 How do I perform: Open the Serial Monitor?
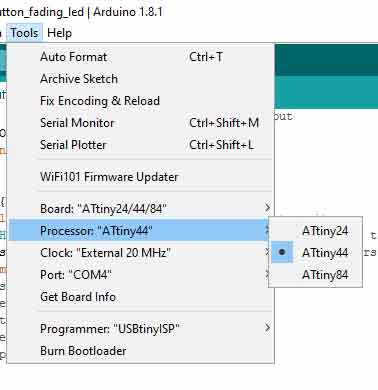[x=140, y=123]
